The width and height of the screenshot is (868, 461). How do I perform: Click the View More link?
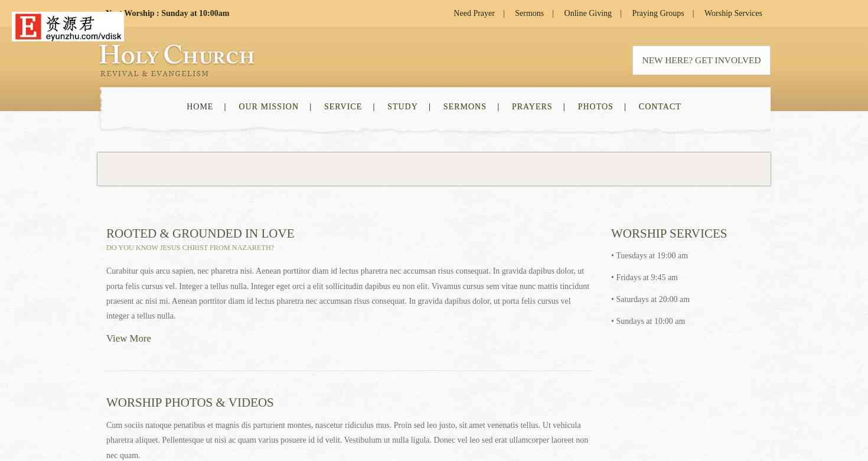click(x=129, y=339)
